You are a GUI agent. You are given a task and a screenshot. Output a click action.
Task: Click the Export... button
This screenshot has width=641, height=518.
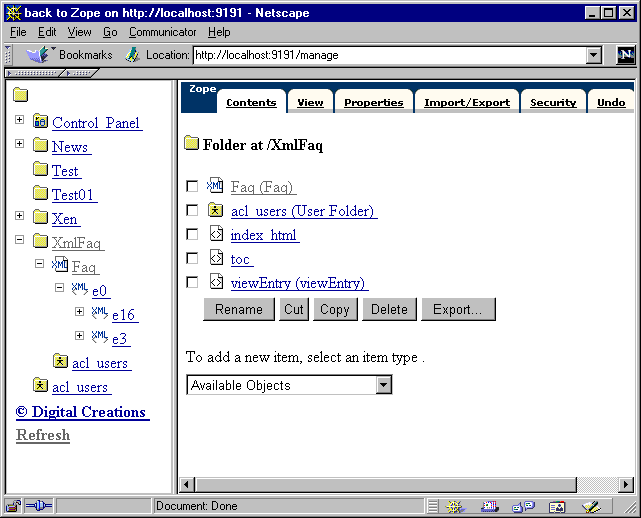(458, 309)
